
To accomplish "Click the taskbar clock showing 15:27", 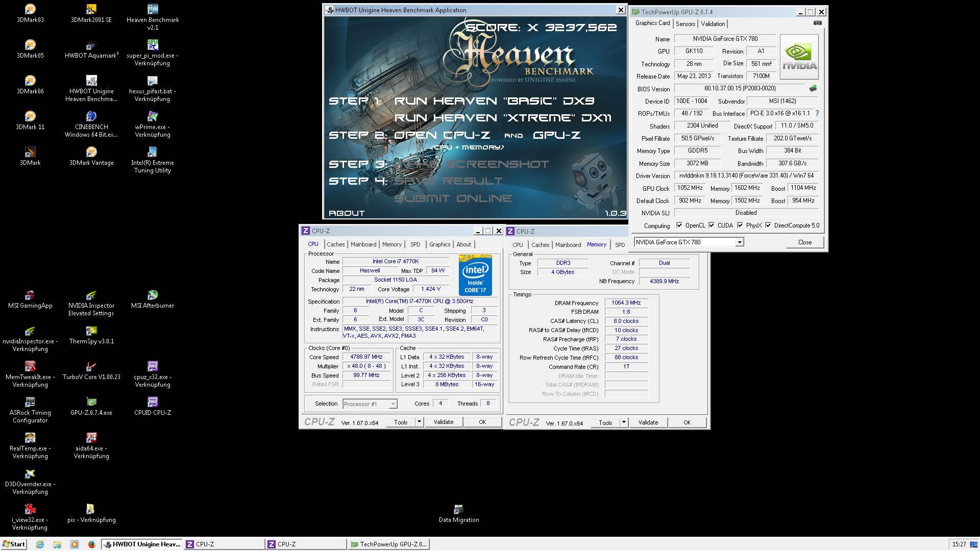I will click(959, 544).
